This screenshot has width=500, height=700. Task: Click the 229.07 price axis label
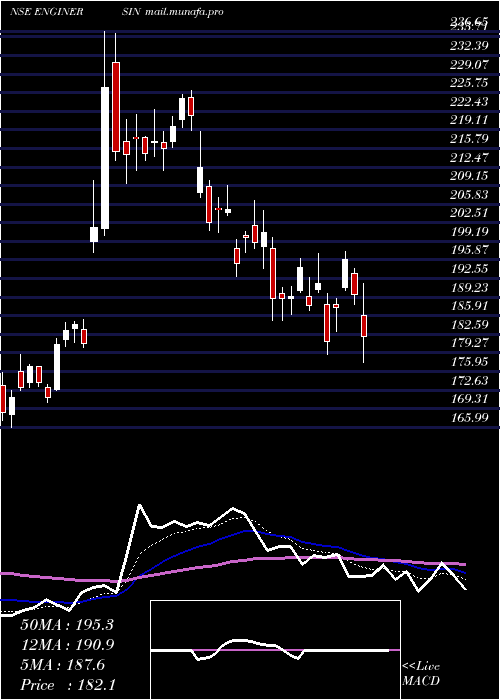pos(467,65)
